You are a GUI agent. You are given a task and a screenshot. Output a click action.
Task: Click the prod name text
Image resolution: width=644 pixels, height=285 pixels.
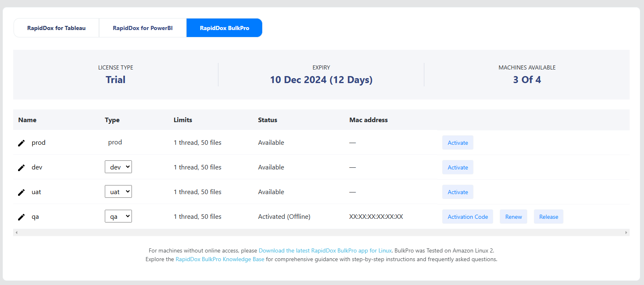point(39,143)
